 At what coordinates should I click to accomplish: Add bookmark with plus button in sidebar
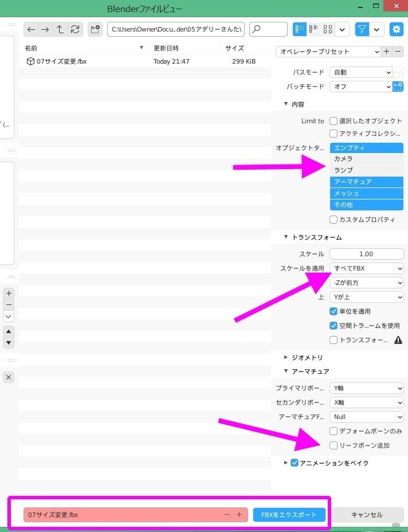point(9,293)
